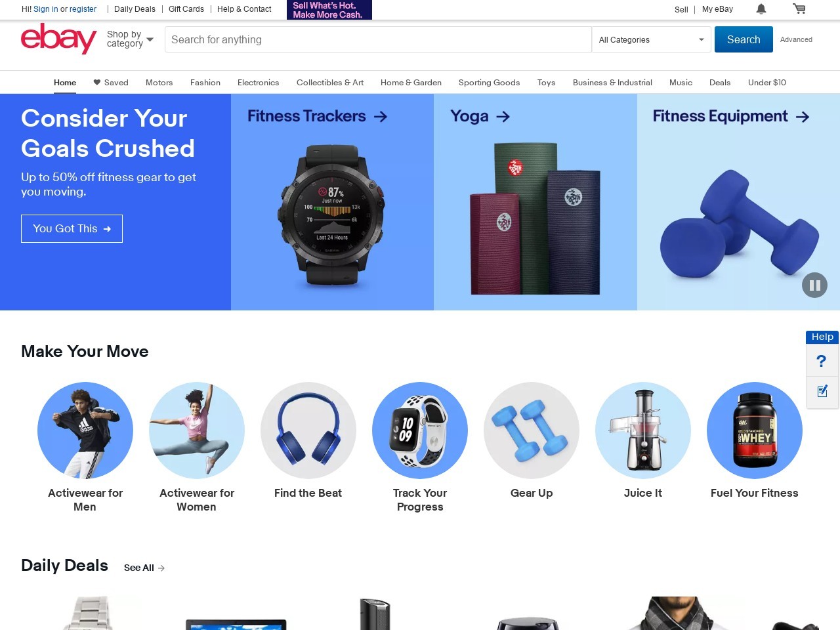Image resolution: width=840 pixels, height=630 pixels.
Task: Expand the My eBay menu
Action: click(717, 9)
